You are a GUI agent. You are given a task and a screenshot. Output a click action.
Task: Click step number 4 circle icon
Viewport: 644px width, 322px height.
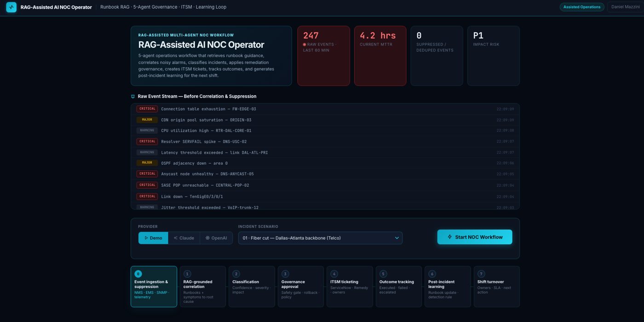334,274
